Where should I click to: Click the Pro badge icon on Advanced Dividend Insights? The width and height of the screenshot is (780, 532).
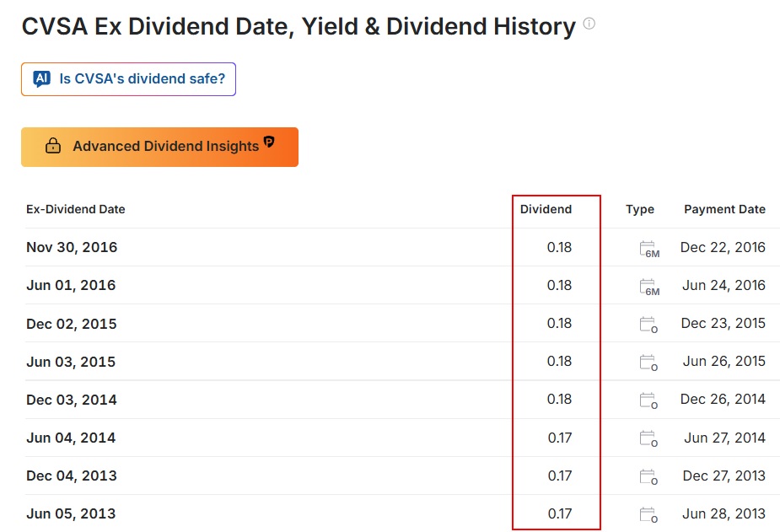(x=269, y=142)
